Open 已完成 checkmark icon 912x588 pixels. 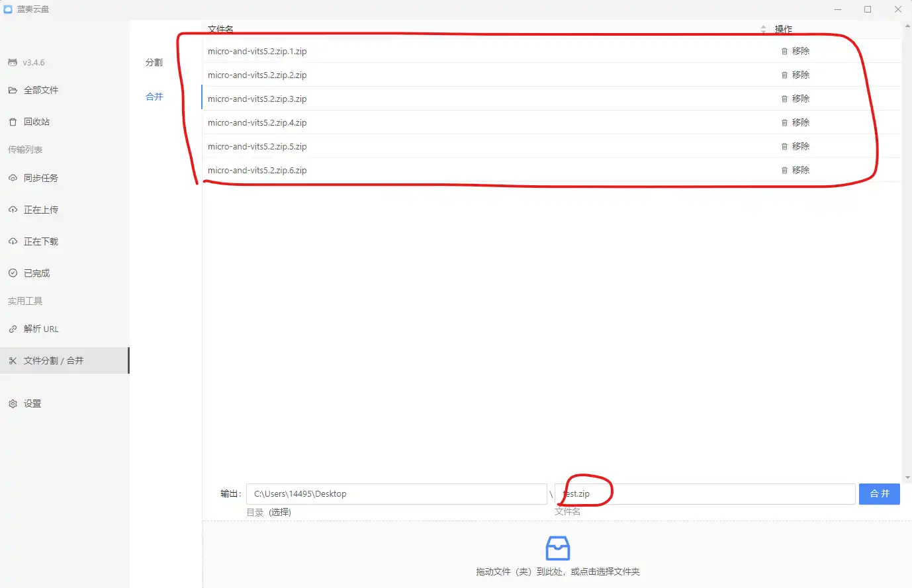13,273
